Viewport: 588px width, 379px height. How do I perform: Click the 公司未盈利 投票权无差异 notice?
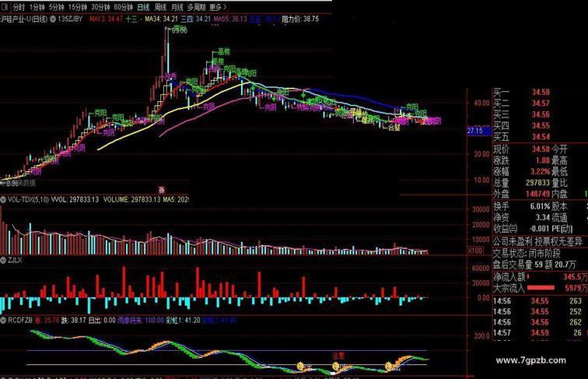pos(537,242)
